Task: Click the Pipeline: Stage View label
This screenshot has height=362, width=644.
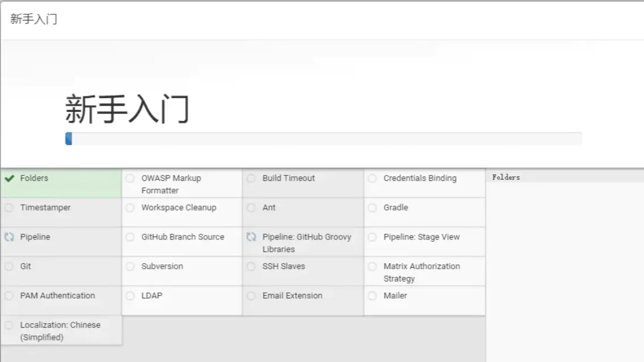Action: (x=422, y=237)
